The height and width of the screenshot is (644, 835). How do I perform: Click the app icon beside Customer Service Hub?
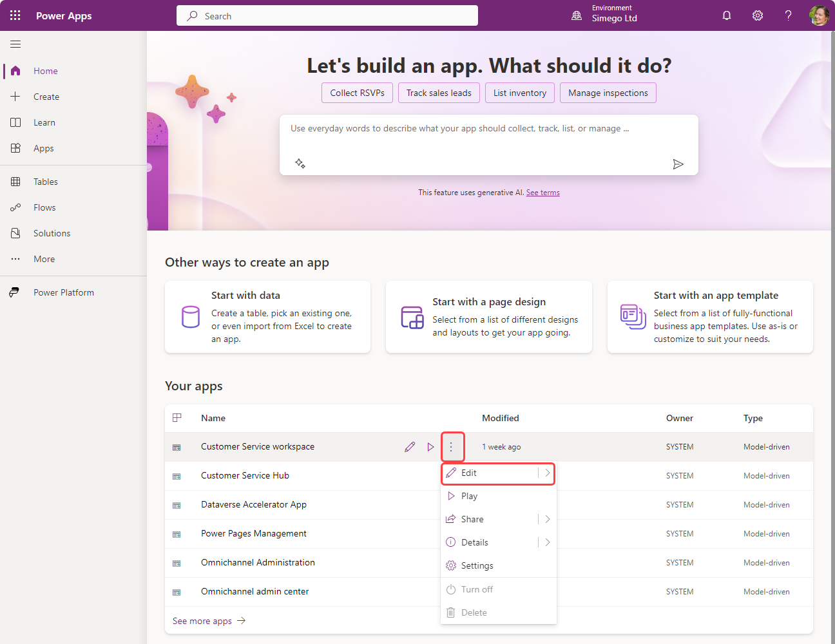(177, 476)
